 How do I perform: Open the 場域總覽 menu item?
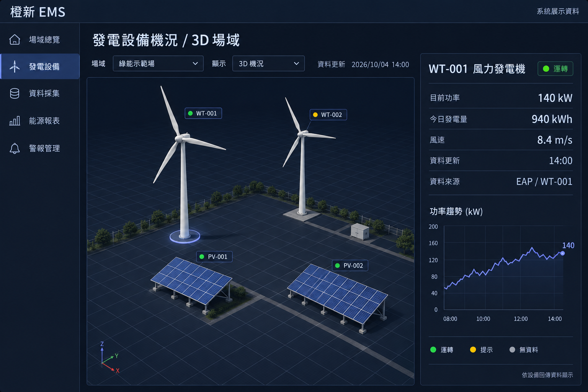40,39
